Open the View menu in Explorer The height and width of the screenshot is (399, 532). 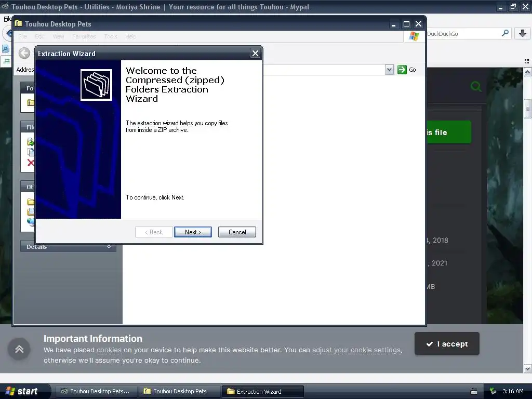tap(58, 36)
